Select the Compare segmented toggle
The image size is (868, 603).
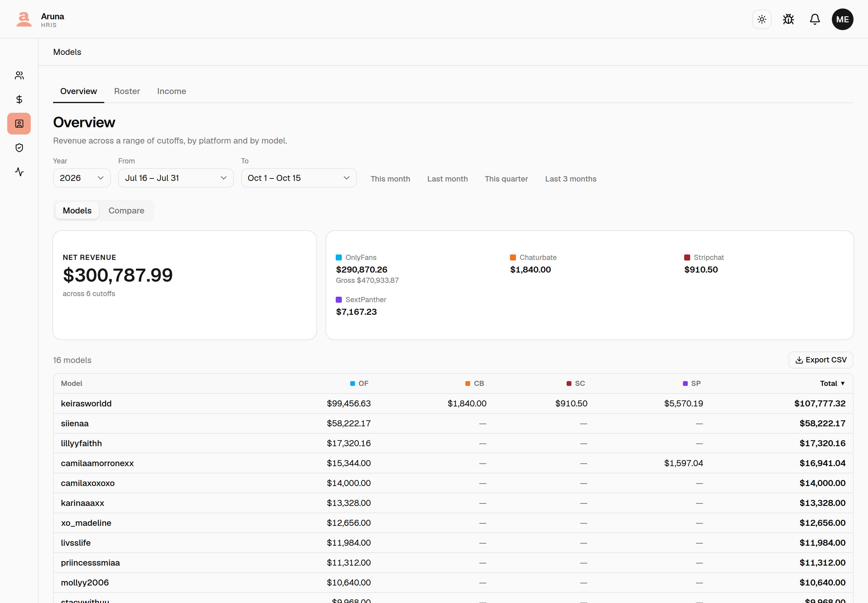tap(126, 210)
